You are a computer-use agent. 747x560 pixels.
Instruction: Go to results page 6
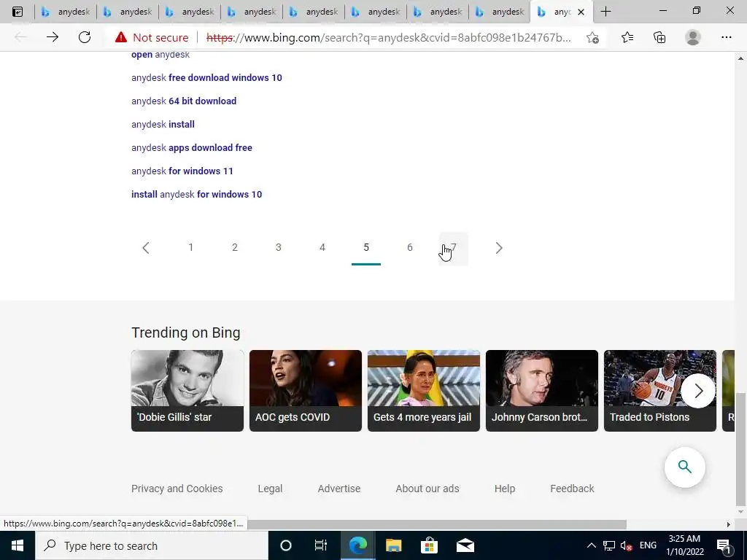click(x=410, y=248)
